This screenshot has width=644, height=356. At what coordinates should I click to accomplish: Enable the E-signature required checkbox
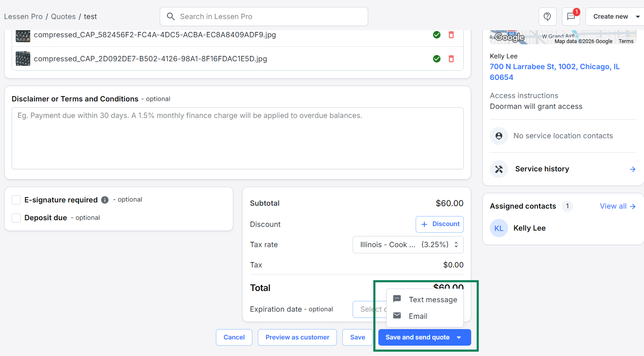coord(16,200)
